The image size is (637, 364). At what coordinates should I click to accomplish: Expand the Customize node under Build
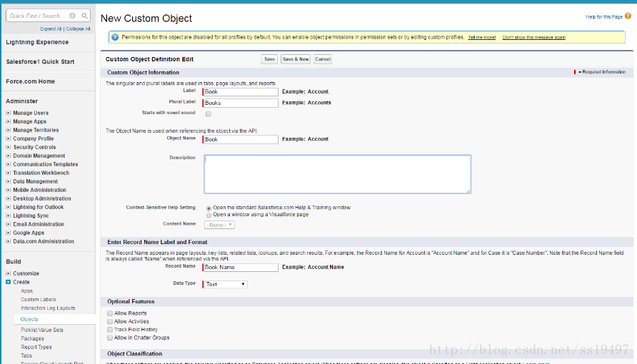coord(8,273)
